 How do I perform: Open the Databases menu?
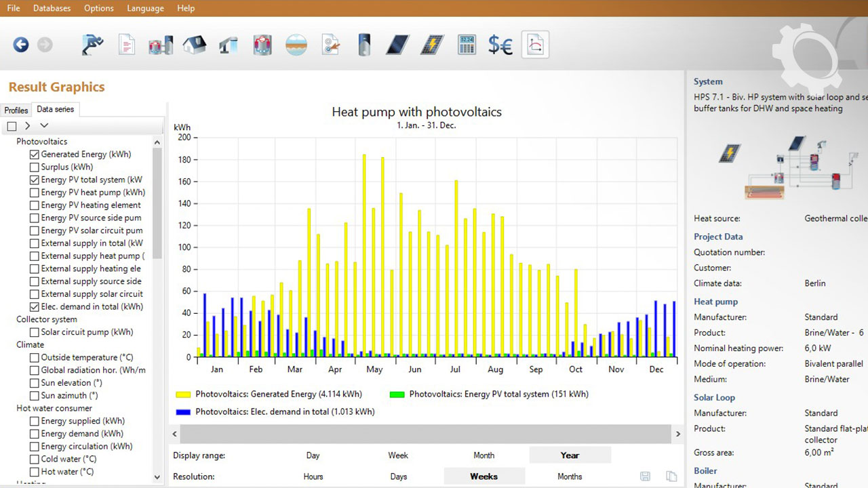(x=52, y=8)
